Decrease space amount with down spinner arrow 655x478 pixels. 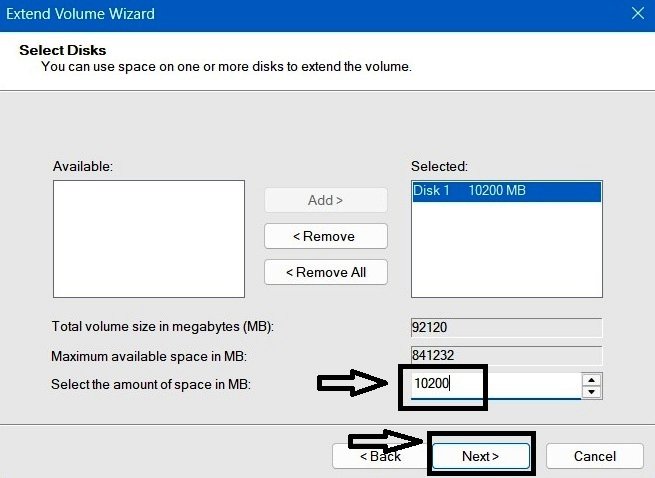[x=591, y=392]
